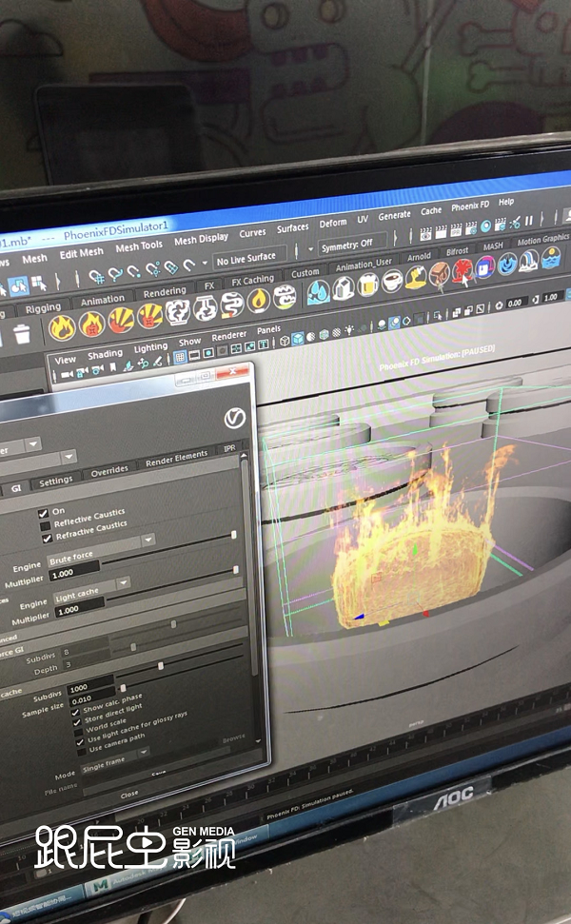
Task: Click the coffee cup shelf icon
Action: [392, 281]
